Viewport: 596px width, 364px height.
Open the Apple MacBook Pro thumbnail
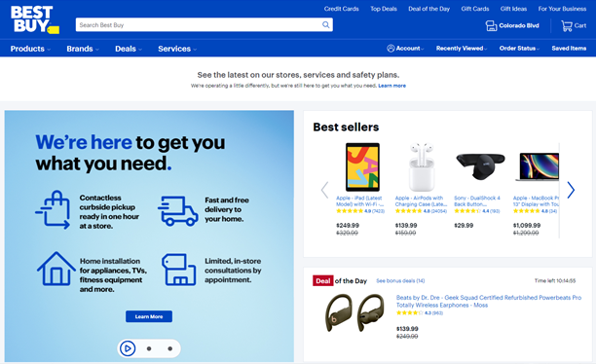(538, 166)
